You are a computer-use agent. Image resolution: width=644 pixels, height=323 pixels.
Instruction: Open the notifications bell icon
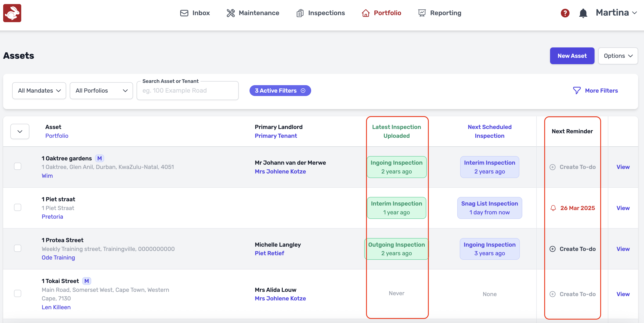click(x=583, y=13)
